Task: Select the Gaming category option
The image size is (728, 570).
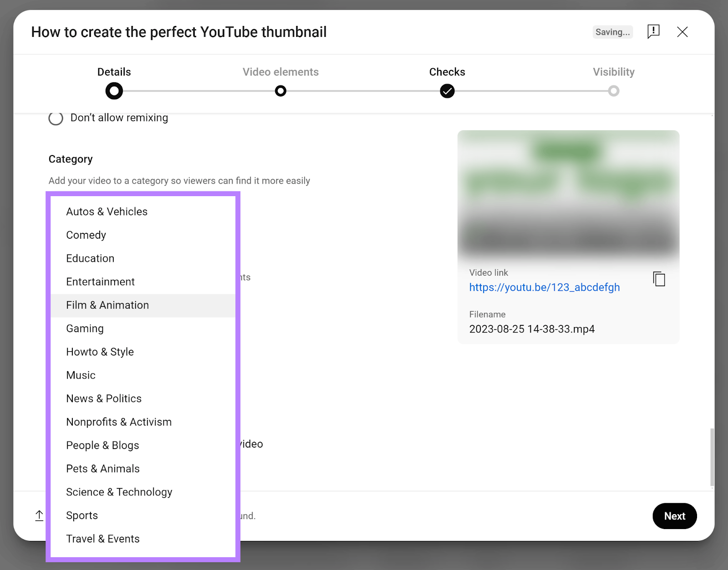Action: pyautogui.click(x=85, y=328)
